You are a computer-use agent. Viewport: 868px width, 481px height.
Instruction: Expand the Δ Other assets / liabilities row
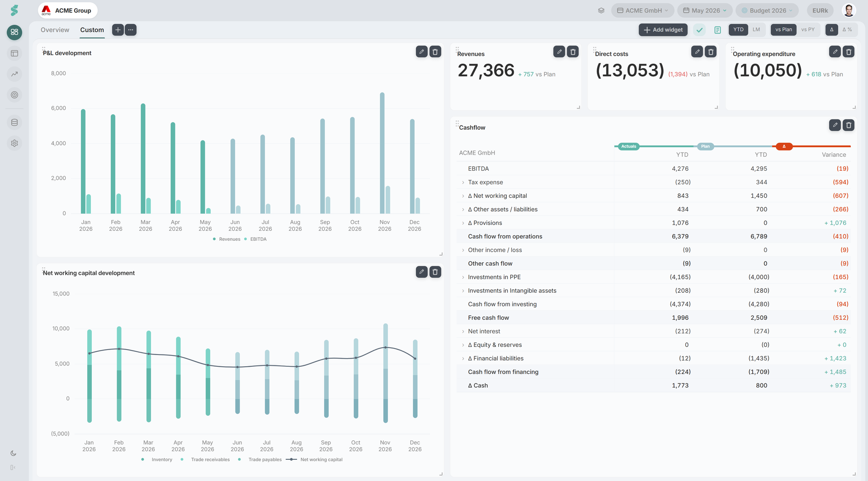(463, 210)
